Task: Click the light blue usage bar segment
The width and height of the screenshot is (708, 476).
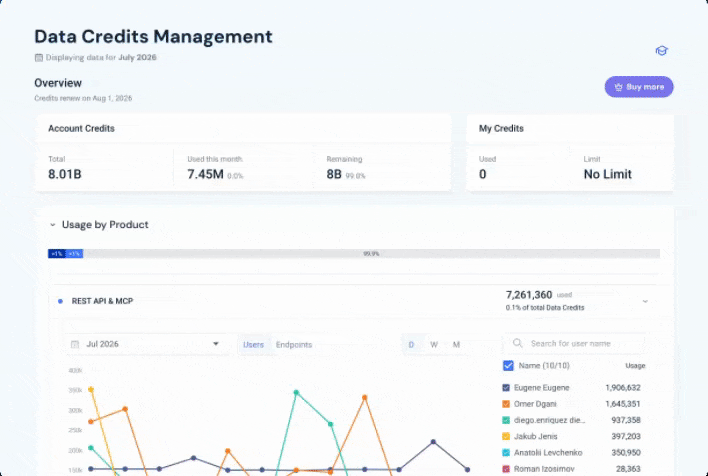Action: [x=75, y=254]
